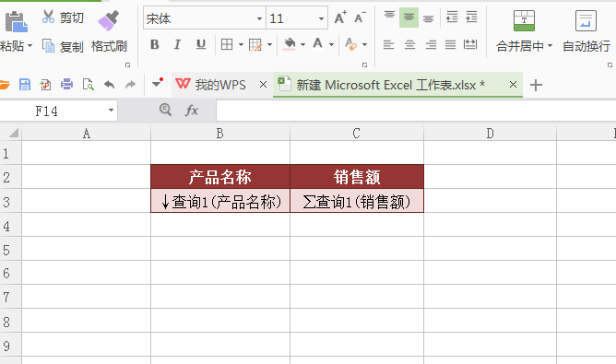The image size is (616, 364).
Task: Open the fill color dropdown arrow
Action: coord(302,45)
